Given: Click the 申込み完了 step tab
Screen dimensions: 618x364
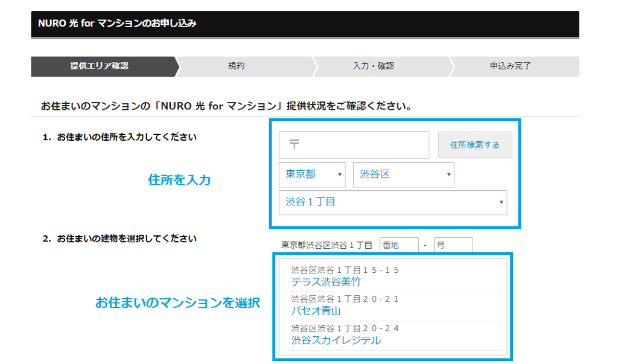Looking at the screenshot, I should pos(511,66).
